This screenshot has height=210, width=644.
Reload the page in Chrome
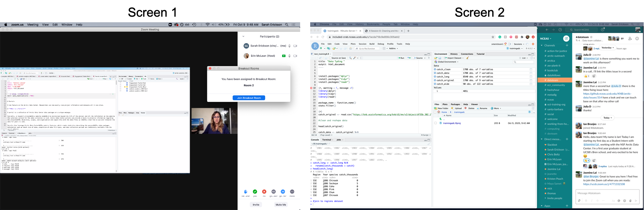pyautogui.click(x=323, y=37)
